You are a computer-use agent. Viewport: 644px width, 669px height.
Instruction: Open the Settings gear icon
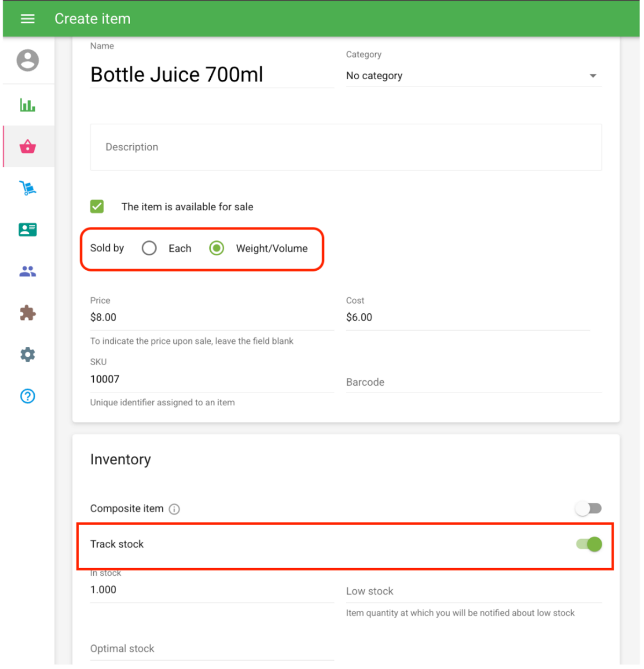pyautogui.click(x=27, y=355)
